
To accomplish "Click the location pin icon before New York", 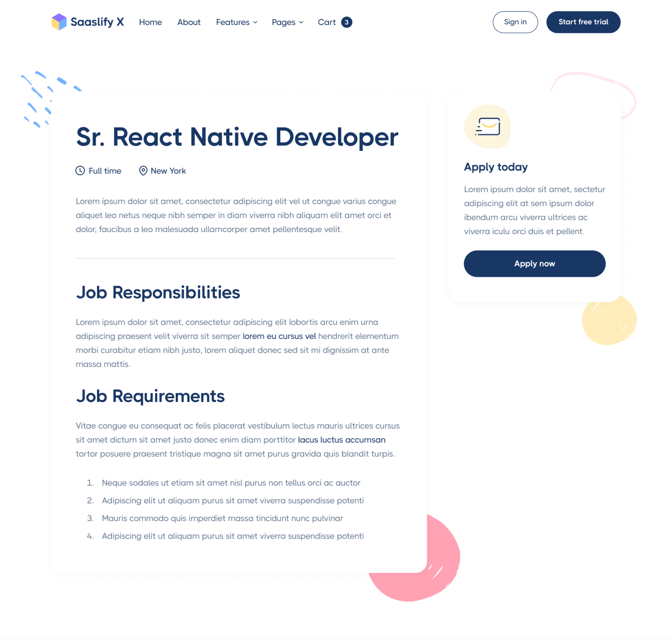I will point(143,170).
